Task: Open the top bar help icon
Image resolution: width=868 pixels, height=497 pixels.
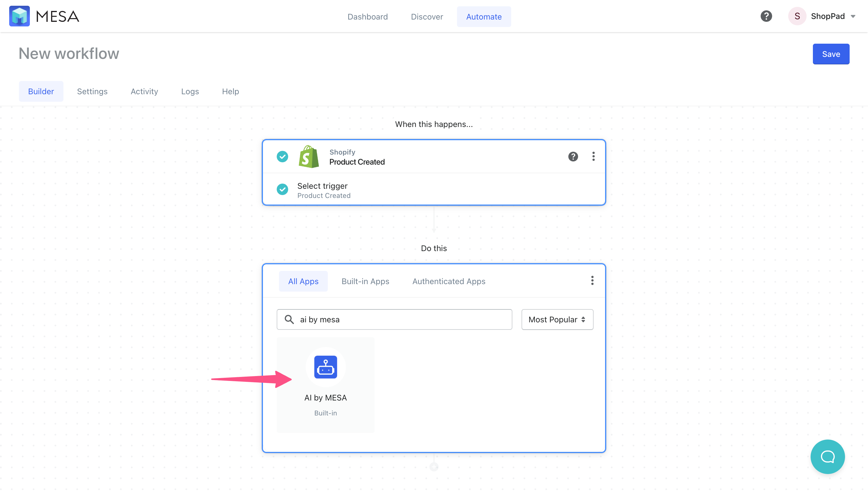Action: point(766,16)
